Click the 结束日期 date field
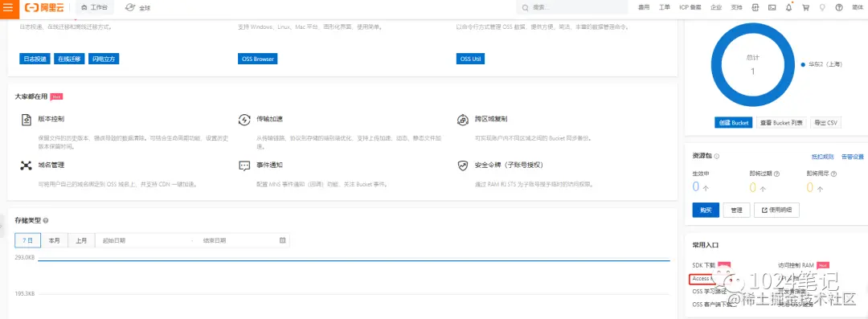 238,240
